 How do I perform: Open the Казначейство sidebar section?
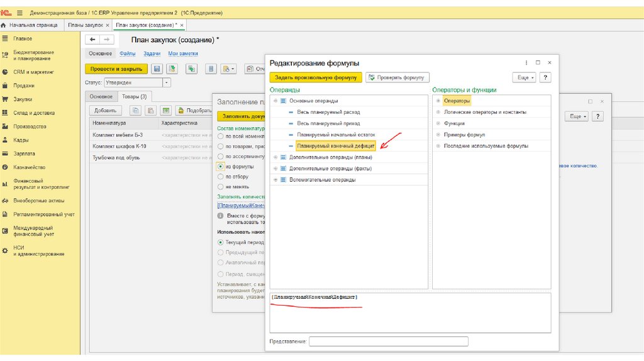pyautogui.click(x=29, y=167)
